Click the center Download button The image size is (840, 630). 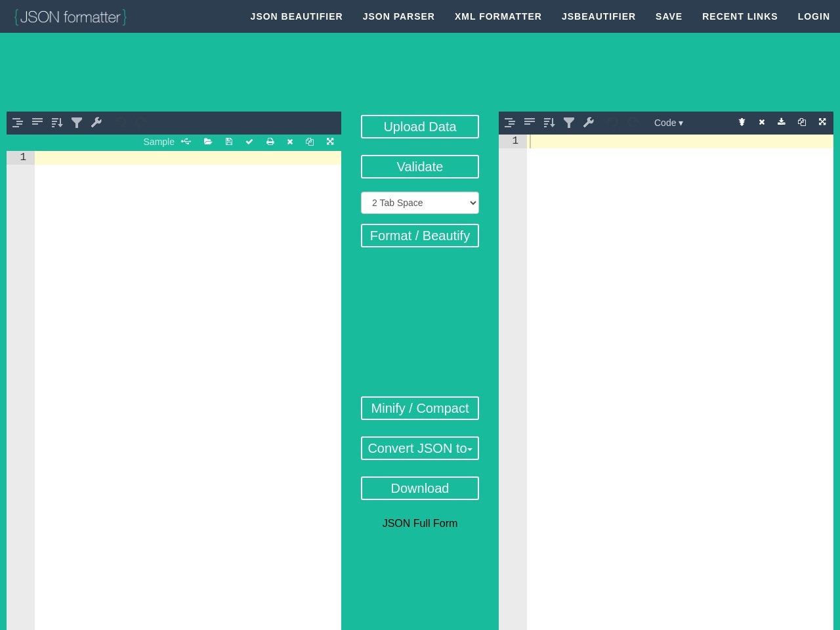[420, 488]
